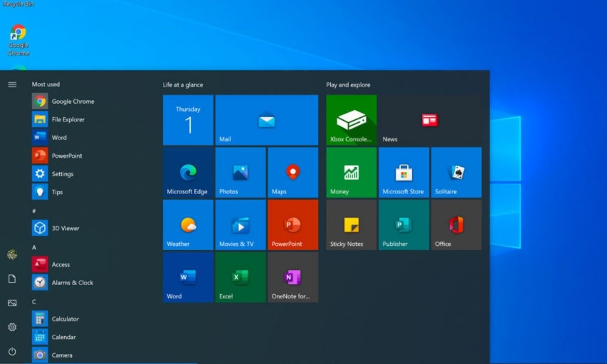
Task: Open the OneNote tile
Action: (292, 277)
